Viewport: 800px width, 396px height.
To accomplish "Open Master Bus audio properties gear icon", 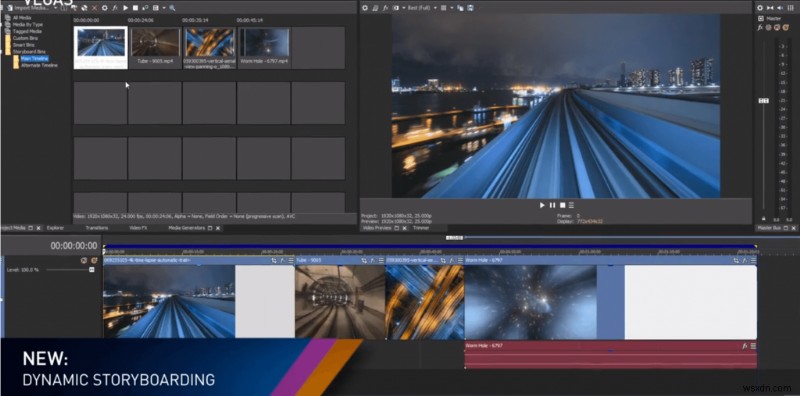I will point(760,8).
